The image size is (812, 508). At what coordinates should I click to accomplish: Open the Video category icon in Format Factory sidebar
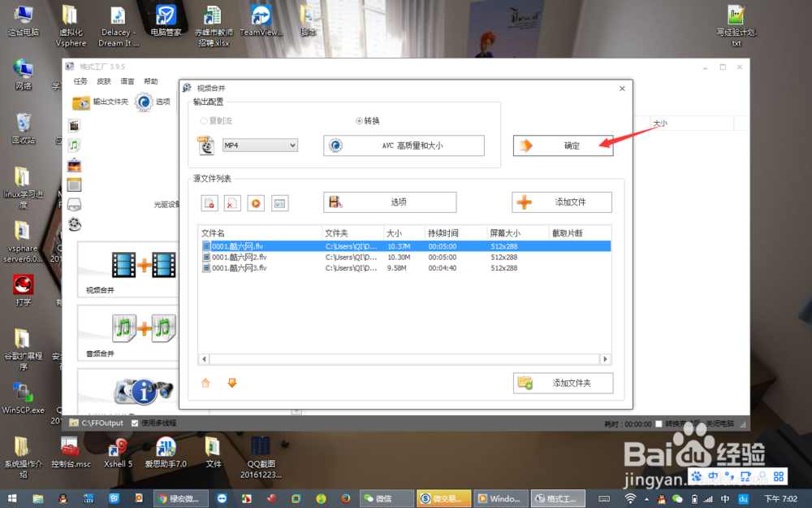click(x=74, y=125)
